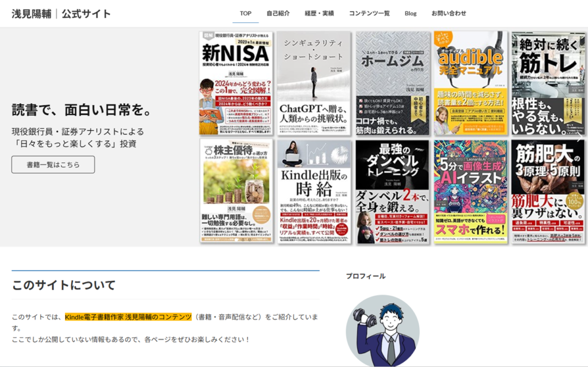
Task: Select the 筋肥大の3原理・5原則 book cover
Action: [548, 191]
